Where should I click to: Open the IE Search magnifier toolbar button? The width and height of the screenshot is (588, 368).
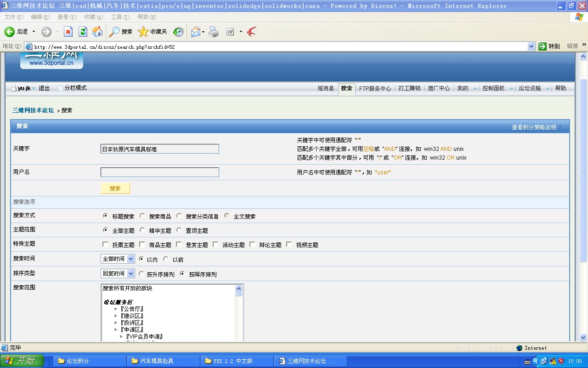click(x=114, y=32)
